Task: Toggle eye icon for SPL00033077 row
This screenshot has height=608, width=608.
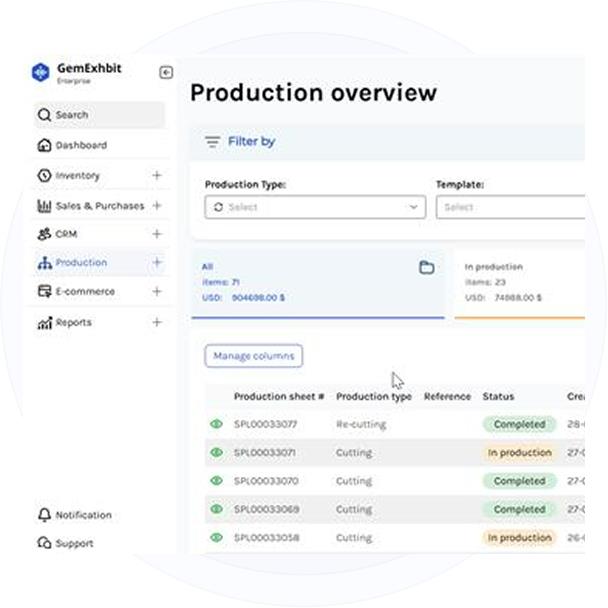Action: point(216,424)
